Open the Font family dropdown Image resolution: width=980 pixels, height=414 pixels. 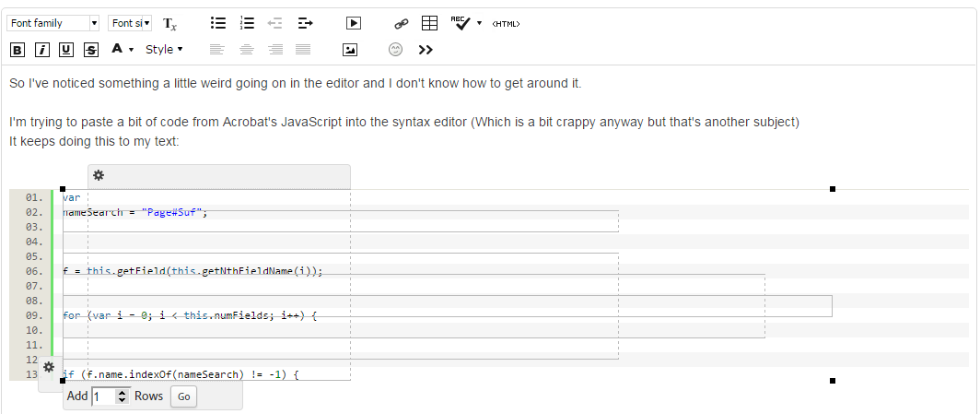53,23
